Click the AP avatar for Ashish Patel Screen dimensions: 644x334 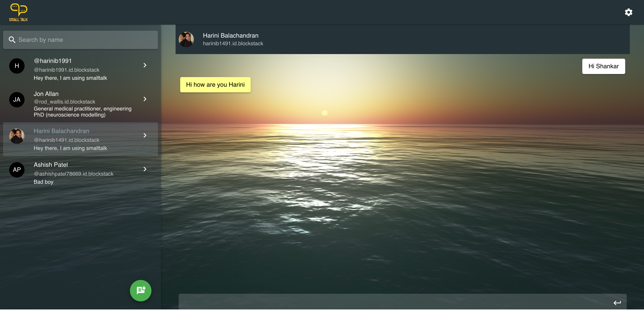[x=17, y=170]
